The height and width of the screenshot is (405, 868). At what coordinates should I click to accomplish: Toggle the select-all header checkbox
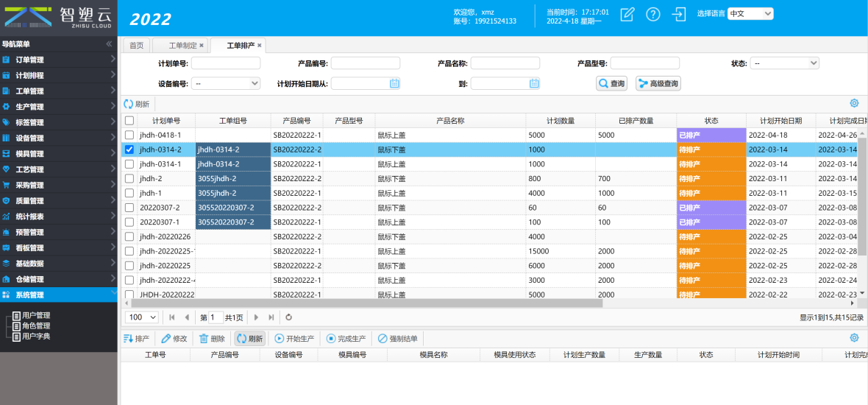point(129,121)
